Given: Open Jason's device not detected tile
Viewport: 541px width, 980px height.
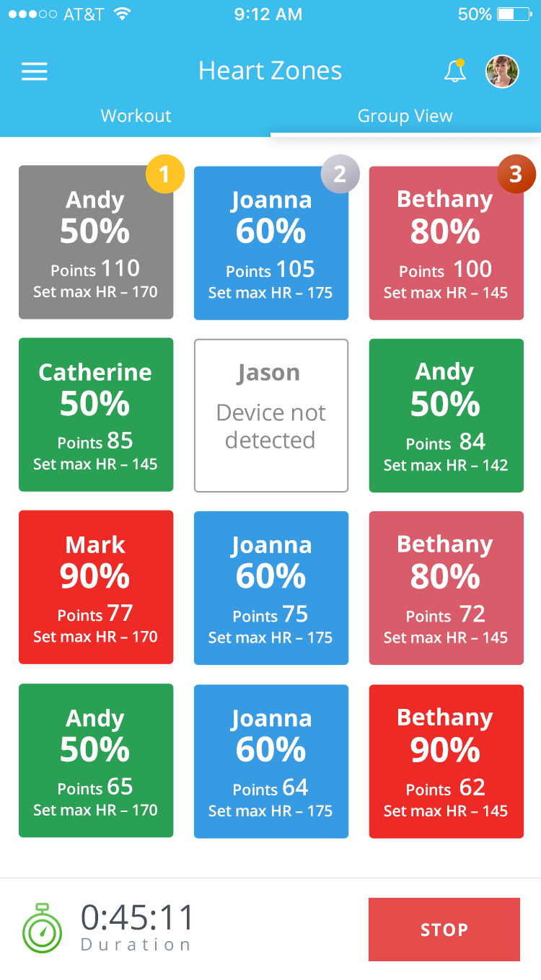Looking at the screenshot, I should (x=271, y=415).
